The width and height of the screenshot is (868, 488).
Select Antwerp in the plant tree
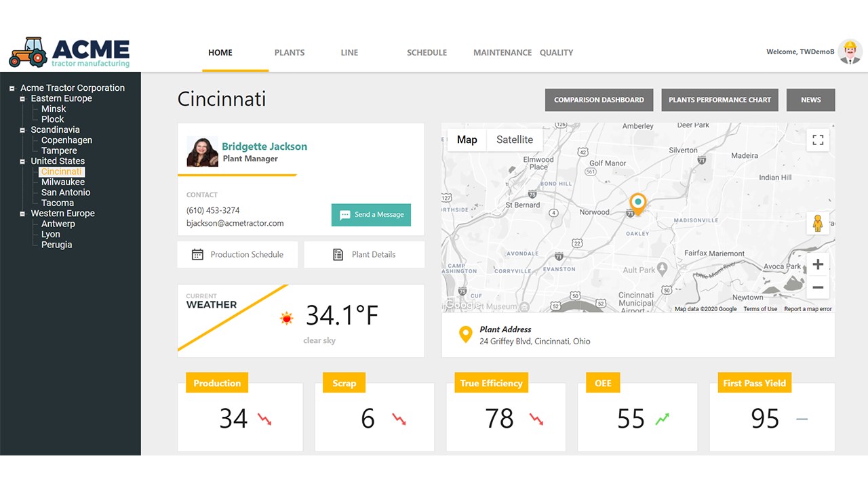tap(58, 224)
